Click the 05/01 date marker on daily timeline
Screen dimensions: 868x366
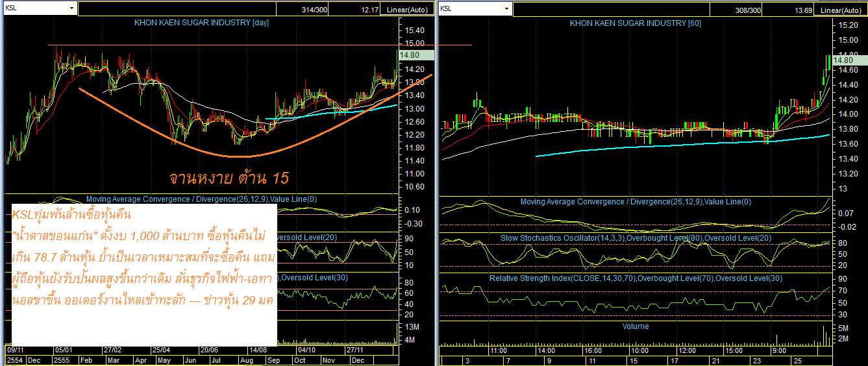(65, 349)
